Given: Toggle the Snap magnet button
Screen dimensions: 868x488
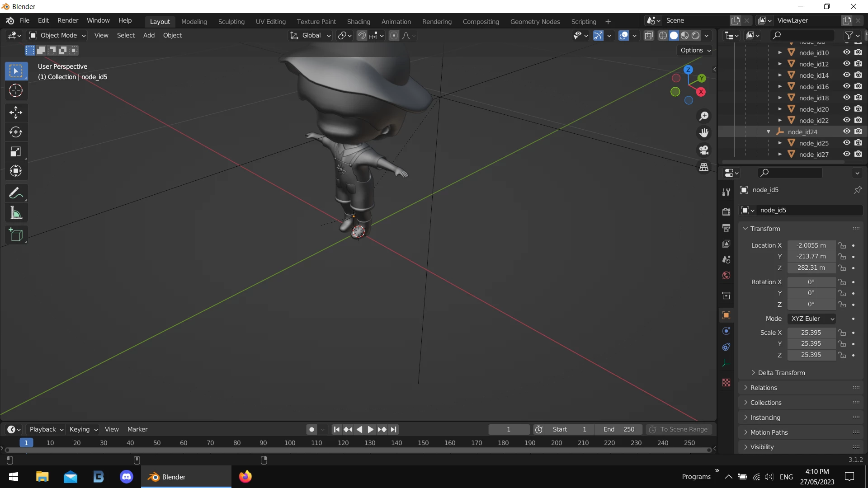Looking at the screenshot, I should [x=362, y=35].
